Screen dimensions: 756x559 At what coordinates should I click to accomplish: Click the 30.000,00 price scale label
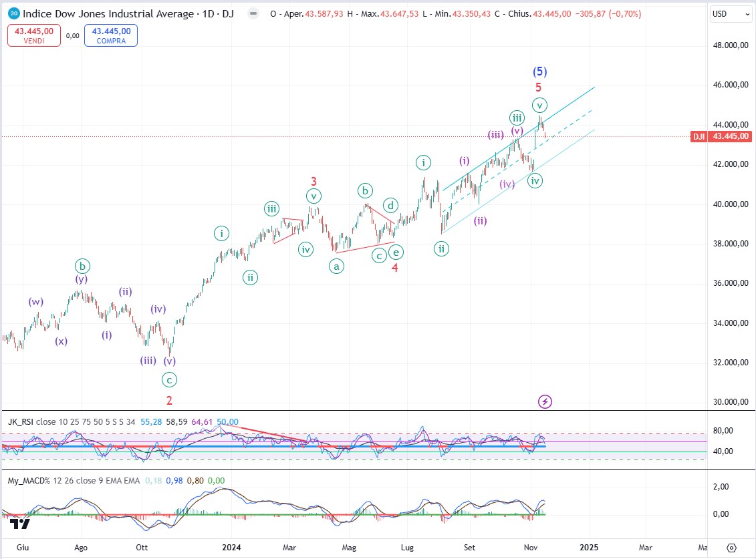pyautogui.click(x=731, y=402)
